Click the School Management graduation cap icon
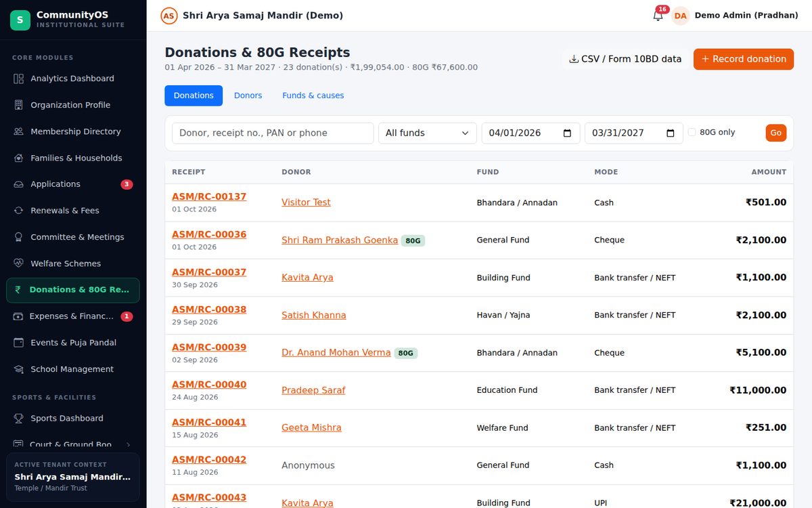 (x=19, y=369)
